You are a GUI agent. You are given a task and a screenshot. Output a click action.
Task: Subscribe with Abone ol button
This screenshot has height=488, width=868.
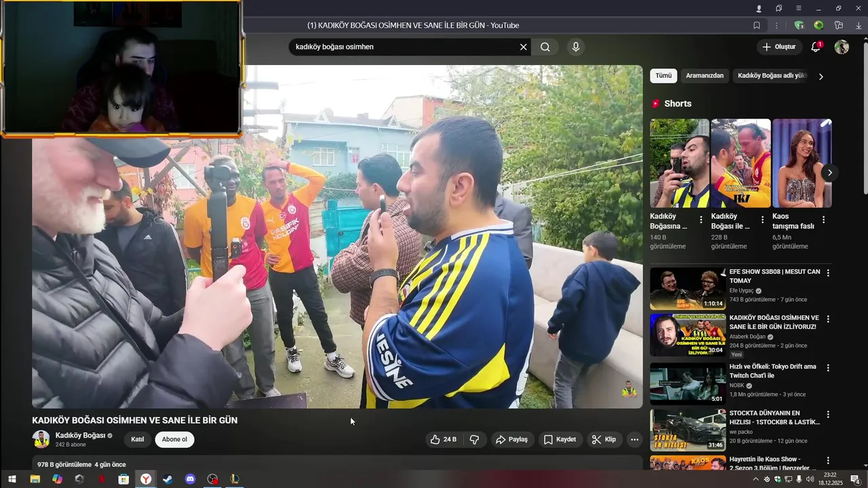click(174, 439)
